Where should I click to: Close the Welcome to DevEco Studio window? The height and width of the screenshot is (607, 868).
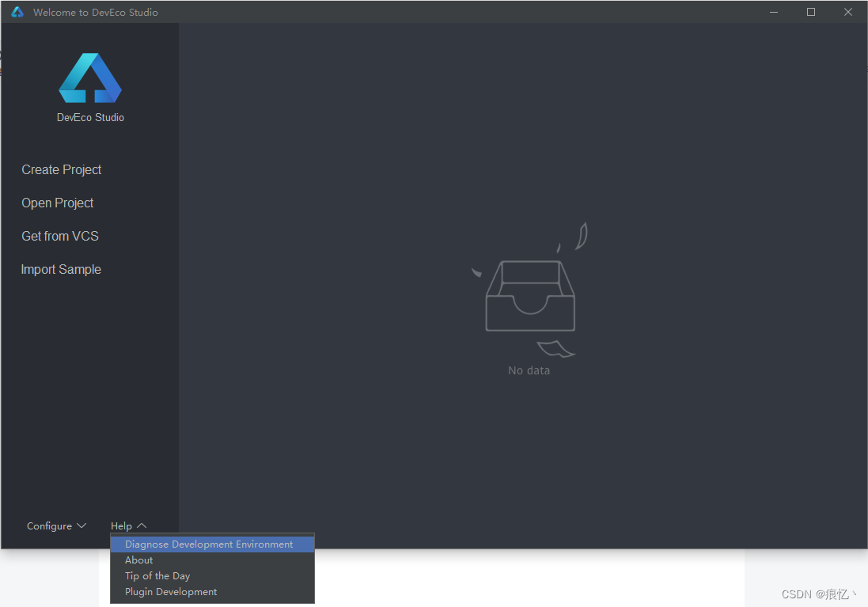pyautogui.click(x=848, y=12)
